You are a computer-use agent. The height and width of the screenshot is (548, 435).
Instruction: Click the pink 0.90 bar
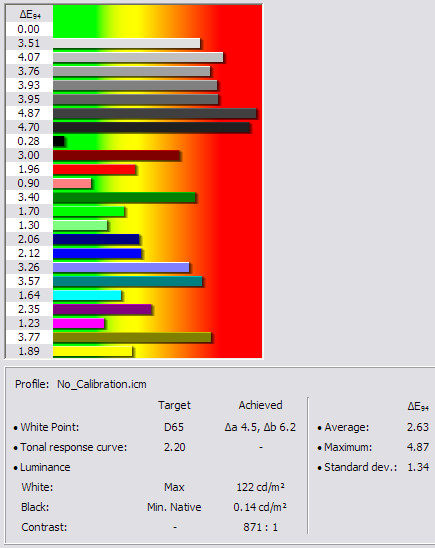tap(72, 183)
